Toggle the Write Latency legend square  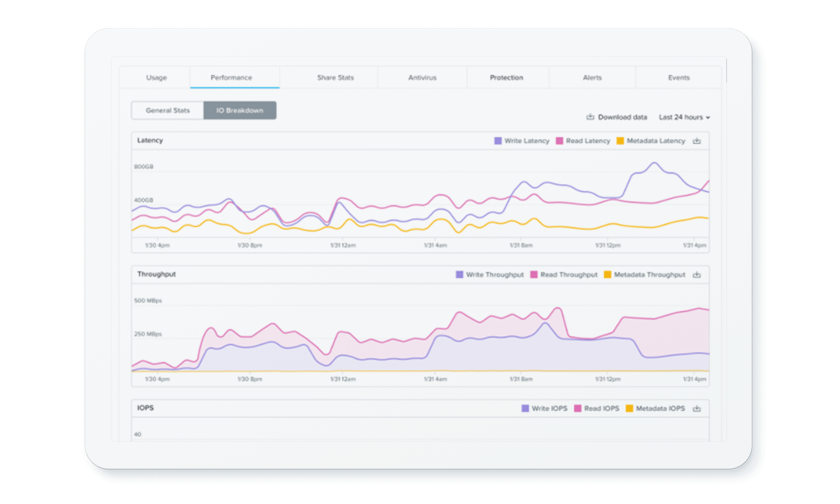(498, 141)
